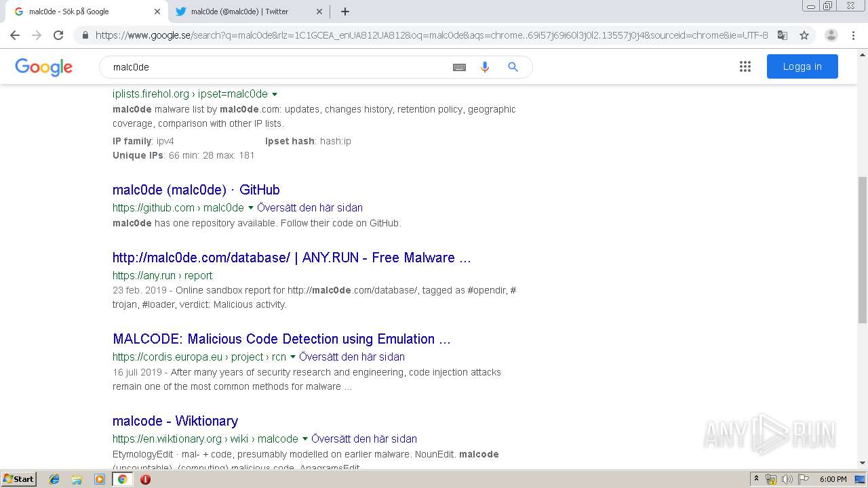The width and height of the screenshot is (868, 488).
Task: Click the Logga in button
Action: [x=802, y=66]
